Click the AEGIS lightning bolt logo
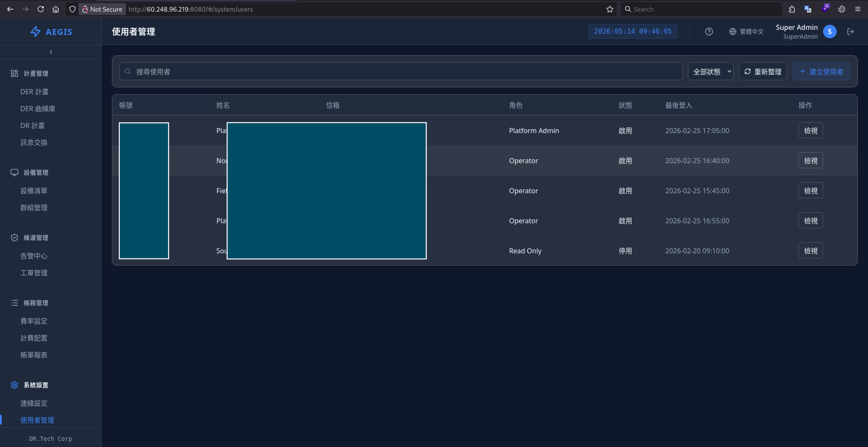Image resolution: width=868 pixels, height=447 pixels. click(35, 32)
